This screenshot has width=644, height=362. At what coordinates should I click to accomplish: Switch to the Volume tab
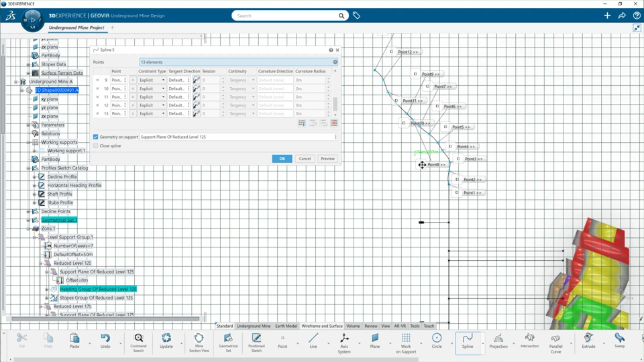click(x=353, y=326)
